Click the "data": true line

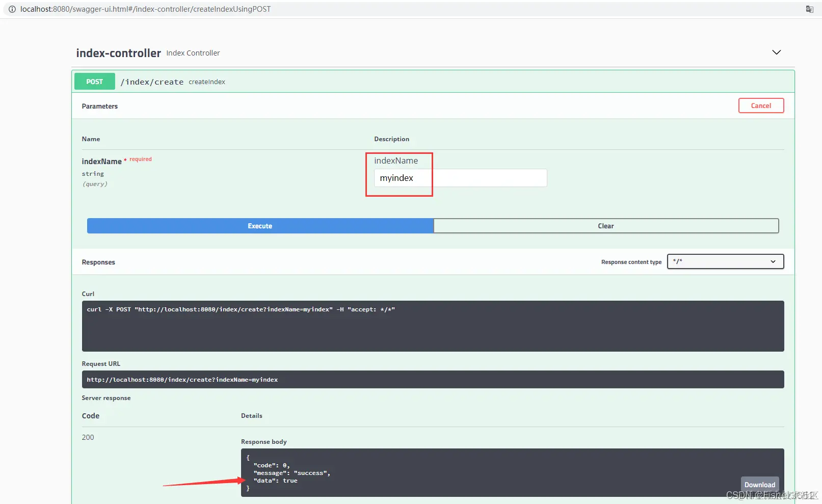coord(275,481)
